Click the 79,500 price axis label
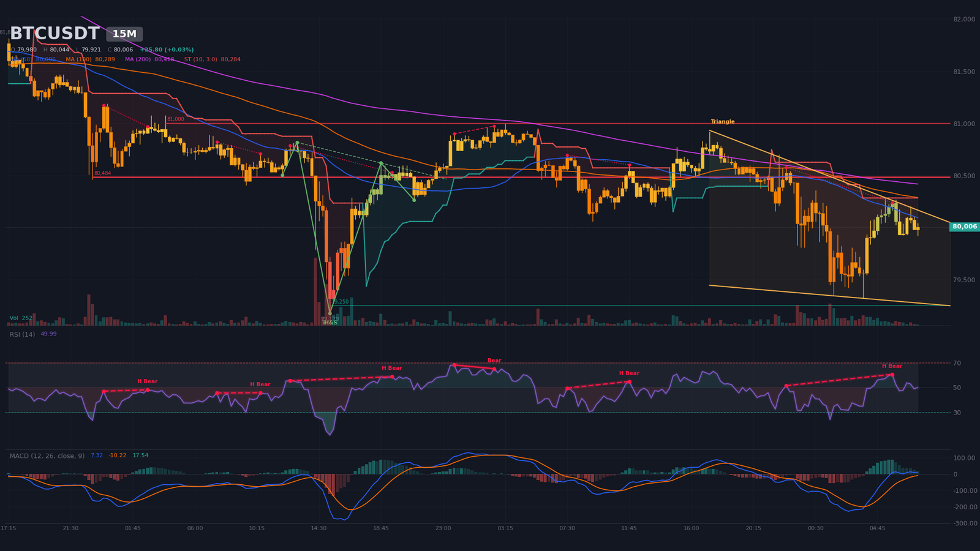Image resolution: width=980 pixels, height=551 pixels. coord(964,280)
